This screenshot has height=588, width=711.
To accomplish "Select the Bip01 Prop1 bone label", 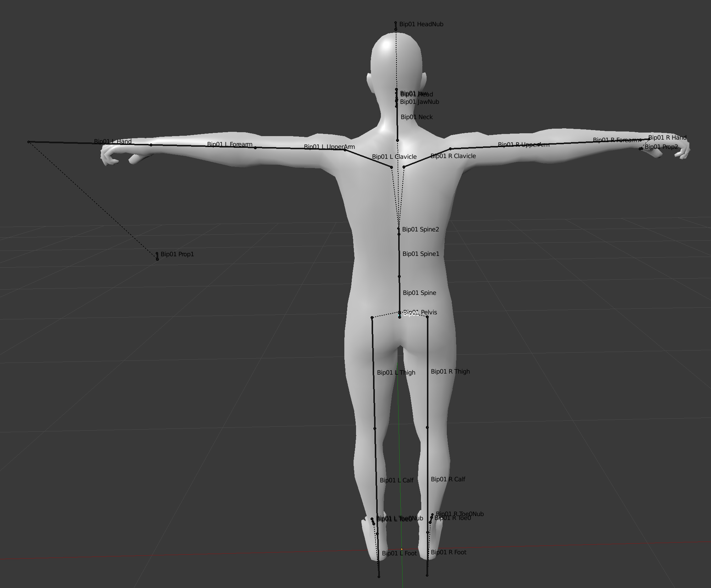I will click(x=177, y=254).
